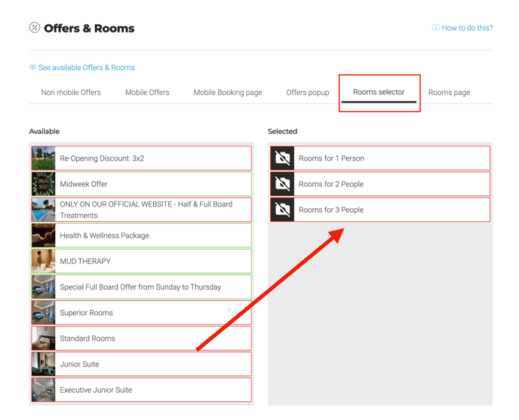Open the How to do this? link
This screenshot has height=420, width=519.
[x=467, y=28]
